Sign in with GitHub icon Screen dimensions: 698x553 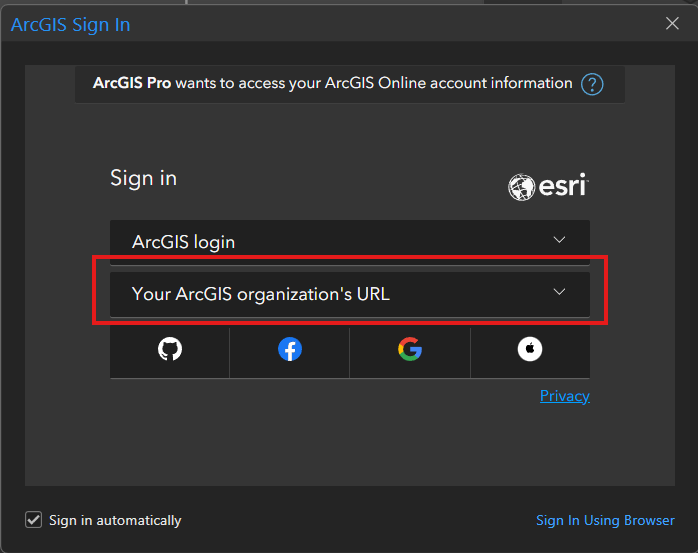coord(170,349)
